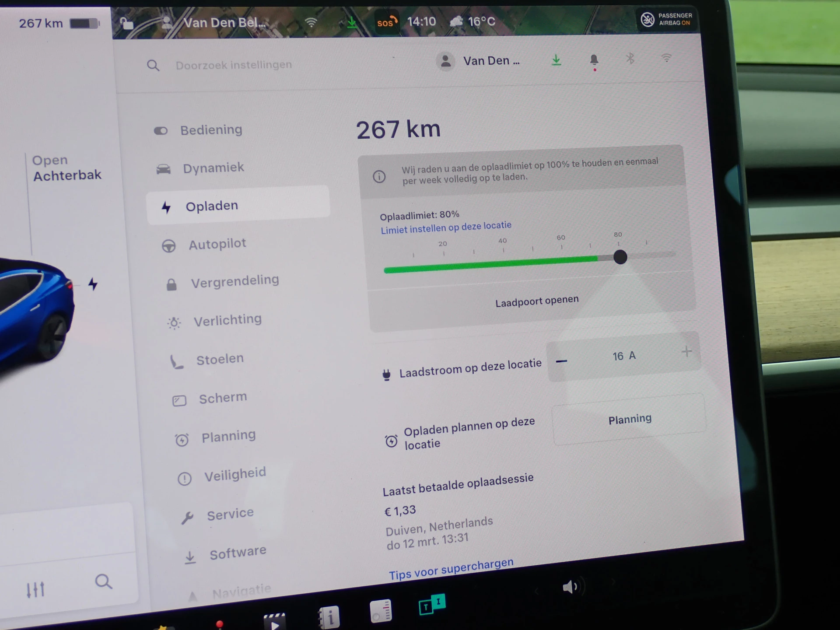Screen dimensions: 840x630
Task: Click the Doorzoek instellingen search field
Action: 233,65
